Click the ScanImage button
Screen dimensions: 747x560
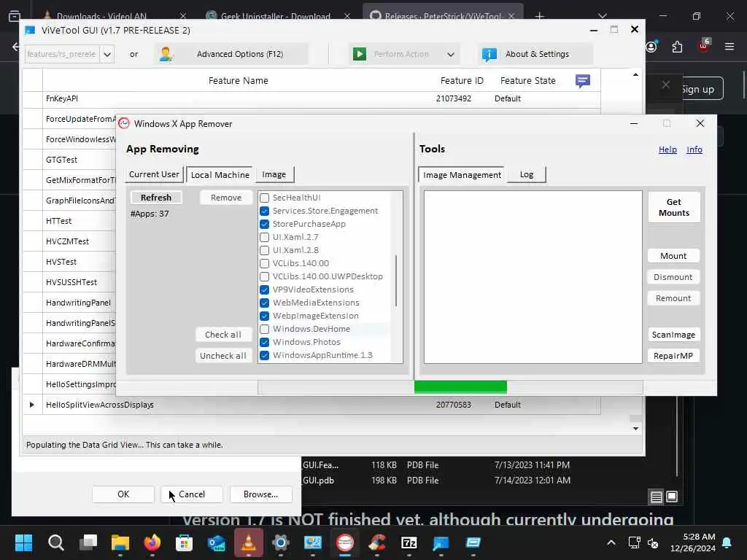click(673, 335)
